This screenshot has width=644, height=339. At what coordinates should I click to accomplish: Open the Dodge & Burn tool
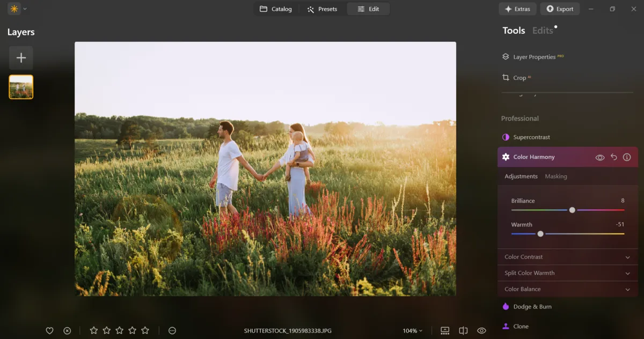click(532, 307)
